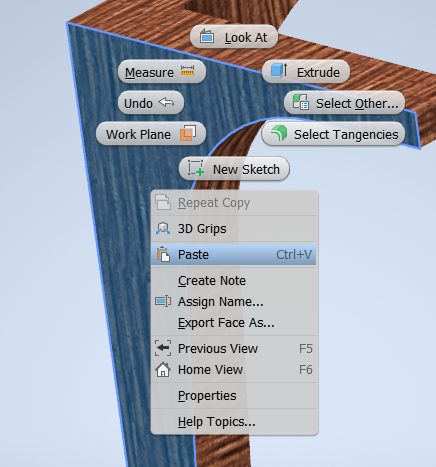Click the Select Tangencies button label
Screen dimensions: 436x467
point(346,135)
